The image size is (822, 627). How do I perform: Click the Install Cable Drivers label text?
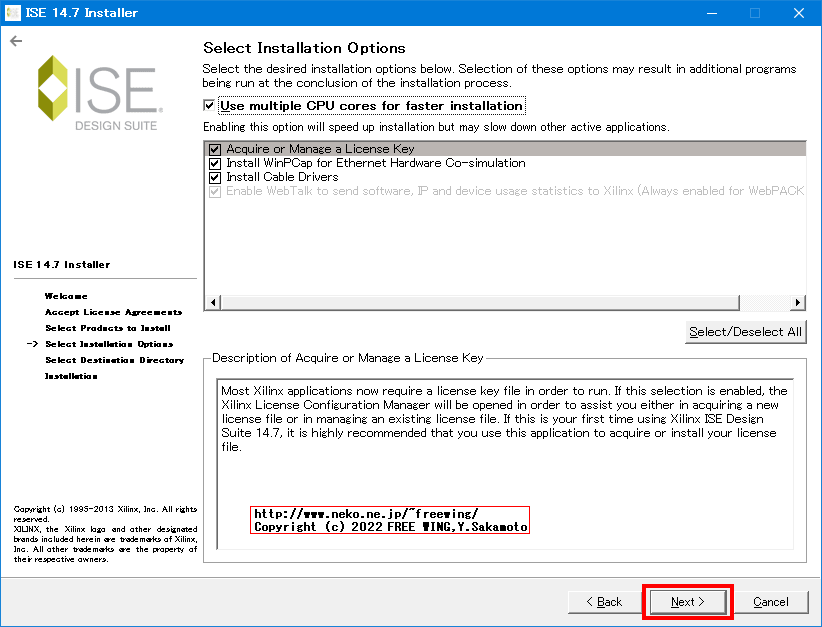282,177
